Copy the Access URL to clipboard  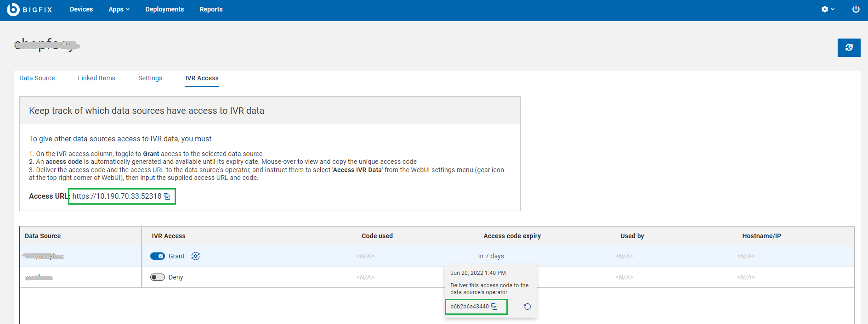tap(167, 196)
